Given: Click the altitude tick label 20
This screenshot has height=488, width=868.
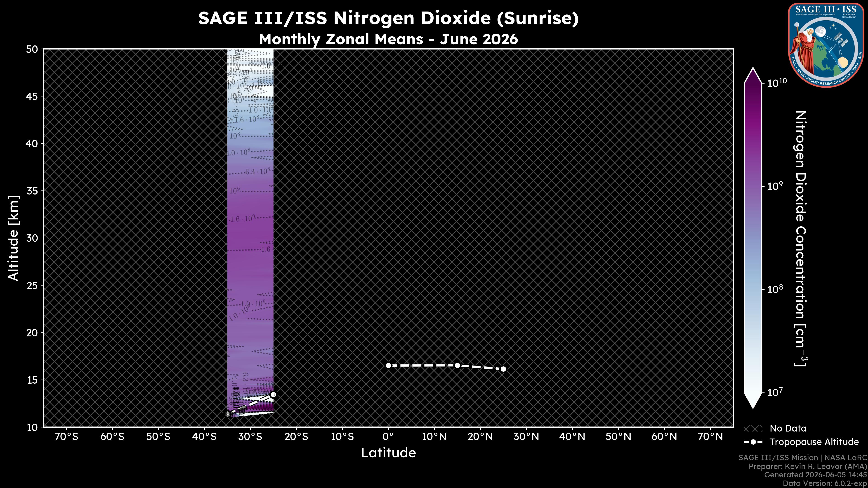Looking at the screenshot, I should pyautogui.click(x=32, y=333).
